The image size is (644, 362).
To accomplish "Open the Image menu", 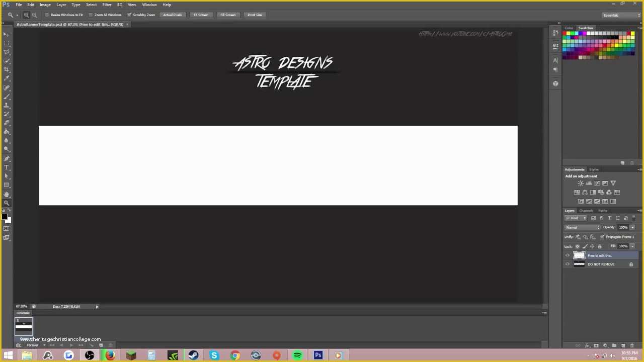I will click(x=45, y=5).
